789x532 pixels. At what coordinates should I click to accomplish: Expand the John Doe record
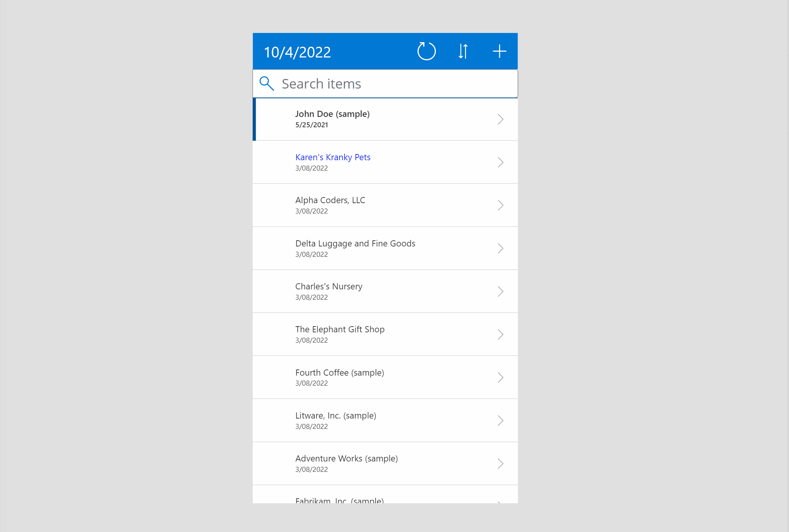500,119
